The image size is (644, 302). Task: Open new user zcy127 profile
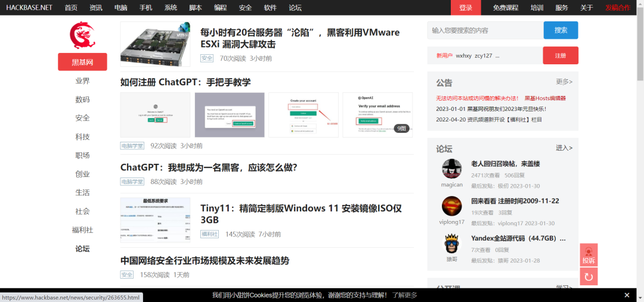(x=484, y=56)
